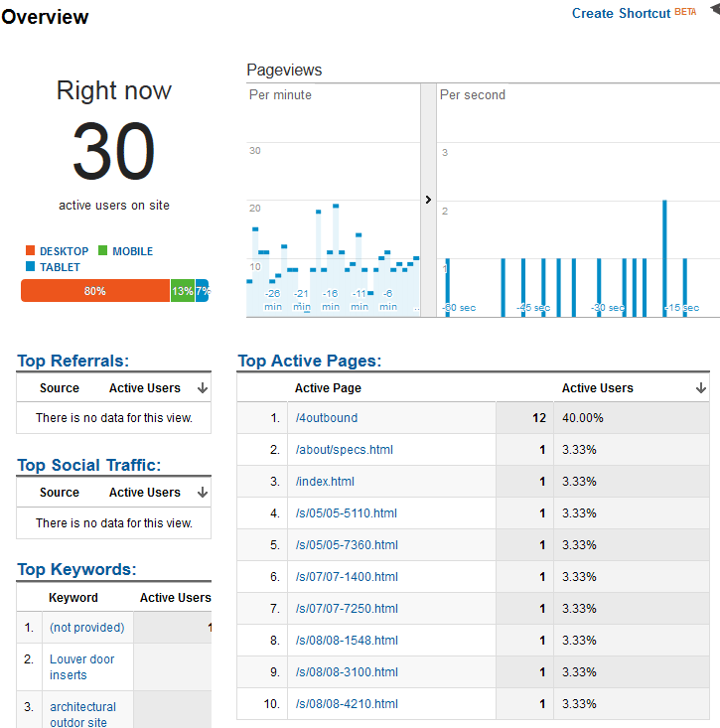Select the architectural outdor site keyword
720x728 pixels.
[82, 714]
